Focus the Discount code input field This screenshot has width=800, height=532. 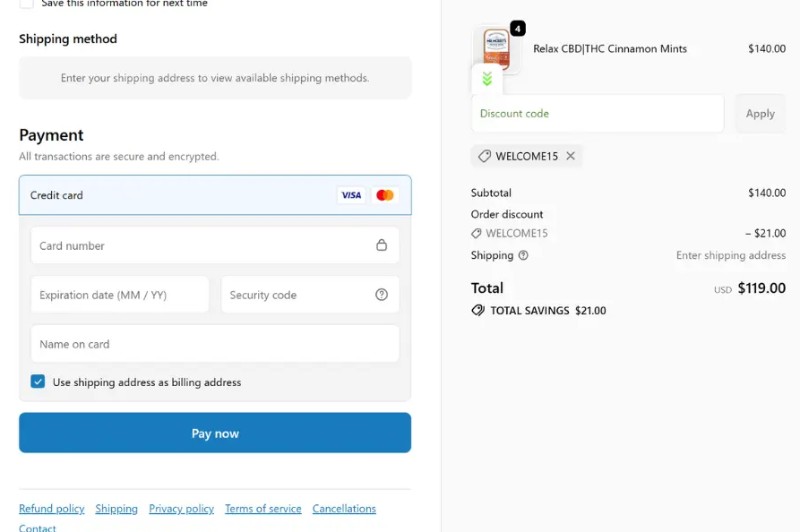click(x=597, y=113)
